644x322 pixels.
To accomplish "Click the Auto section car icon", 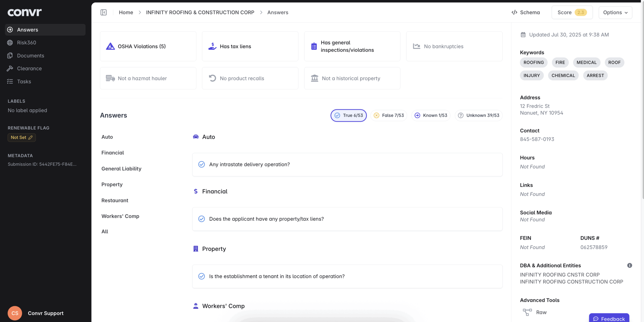I will [x=196, y=137].
